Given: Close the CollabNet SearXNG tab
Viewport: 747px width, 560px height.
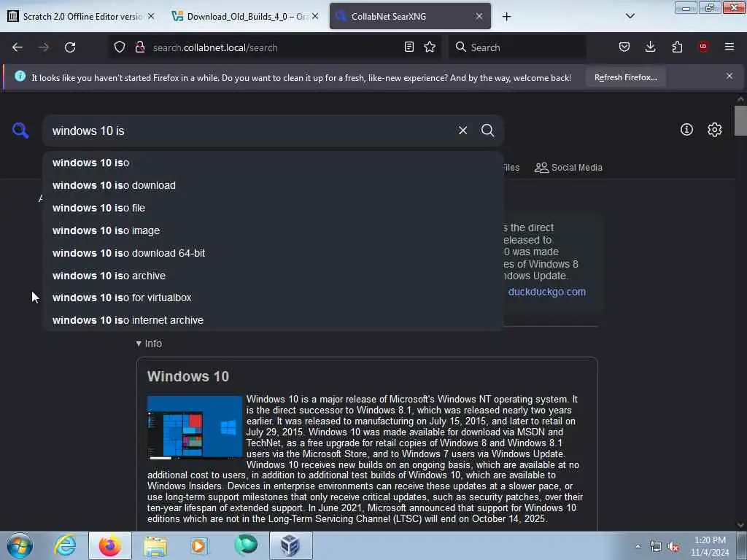Looking at the screenshot, I should 479,16.
